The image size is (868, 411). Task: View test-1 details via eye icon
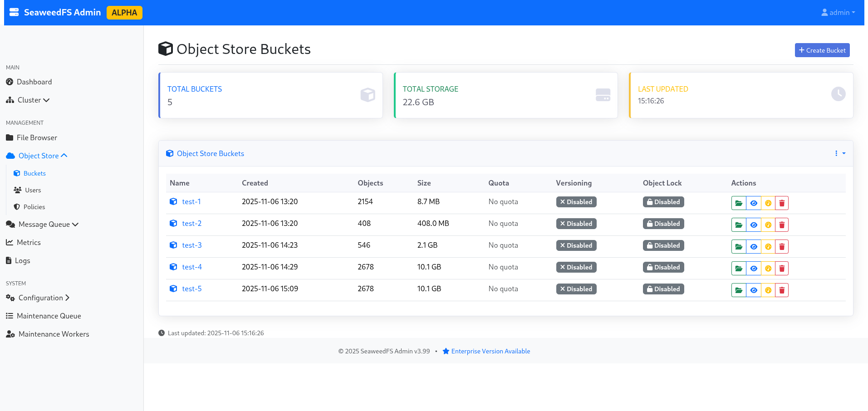click(754, 203)
